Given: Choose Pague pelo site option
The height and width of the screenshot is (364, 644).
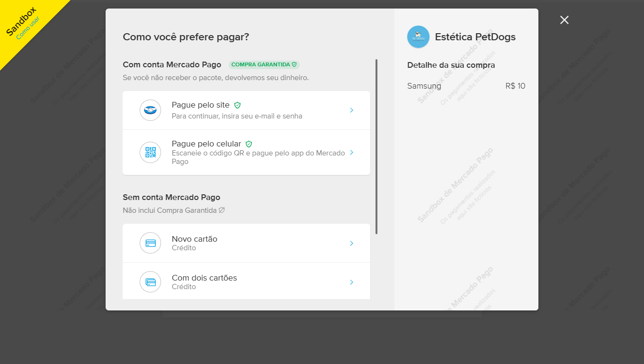Looking at the screenshot, I should click(x=246, y=110).
